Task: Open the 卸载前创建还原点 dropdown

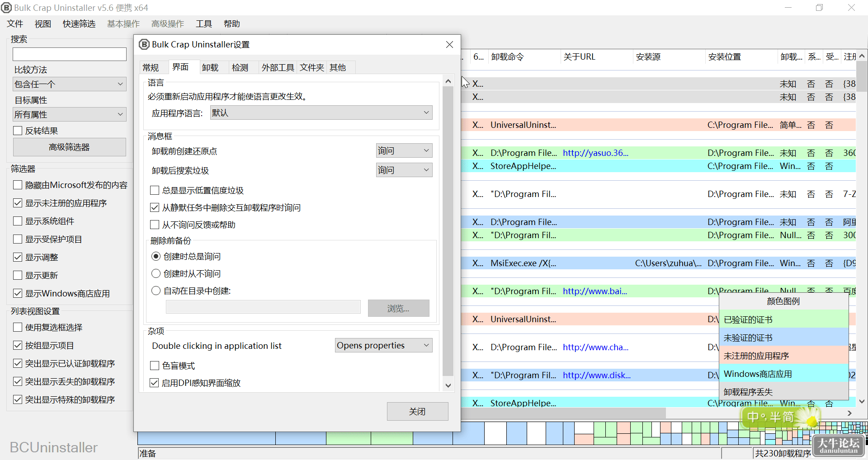Action: 404,150
